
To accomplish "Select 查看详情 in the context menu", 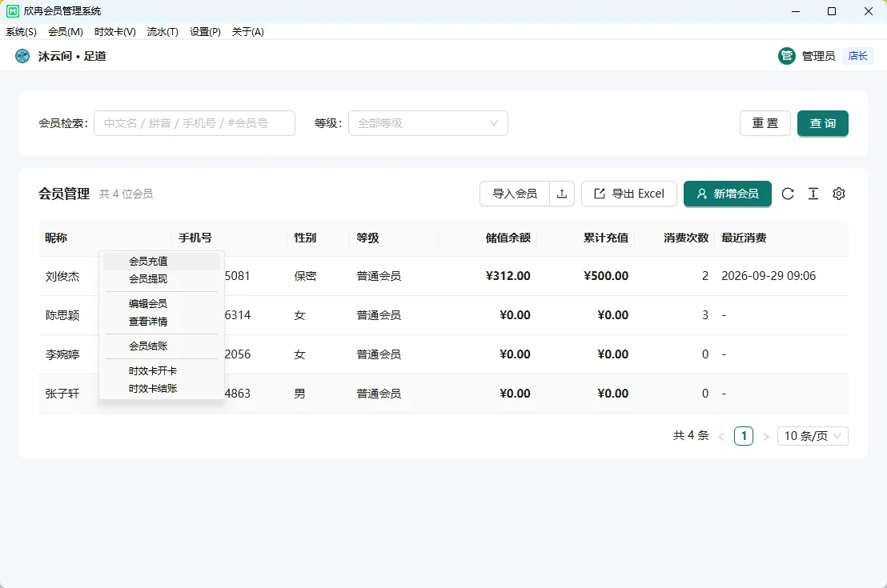I will (x=161, y=322).
